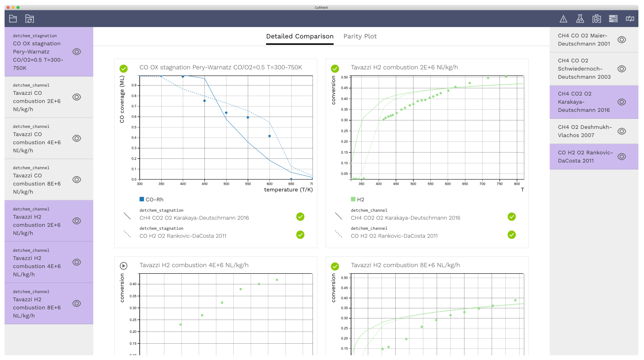Toggle the checkmark beside Karakaya-Deutschmann 2016 mechanism result
This screenshot has width=644, height=360.
[x=300, y=217]
